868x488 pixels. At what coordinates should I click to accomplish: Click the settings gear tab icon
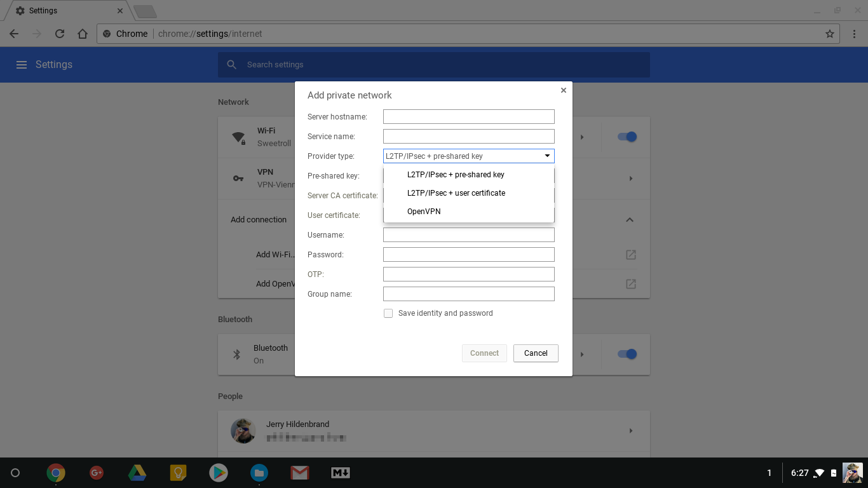pyautogui.click(x=20, y=11)
